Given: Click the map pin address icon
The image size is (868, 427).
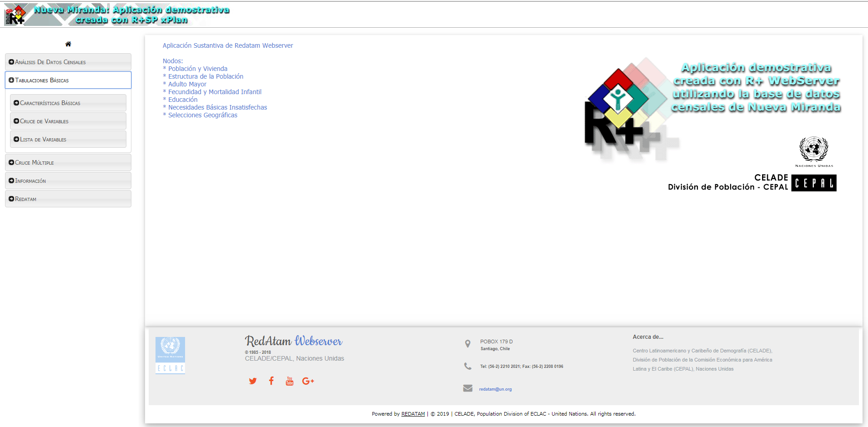Looking at the screenshot, I should pyautogui.click(x=467, y=344).
